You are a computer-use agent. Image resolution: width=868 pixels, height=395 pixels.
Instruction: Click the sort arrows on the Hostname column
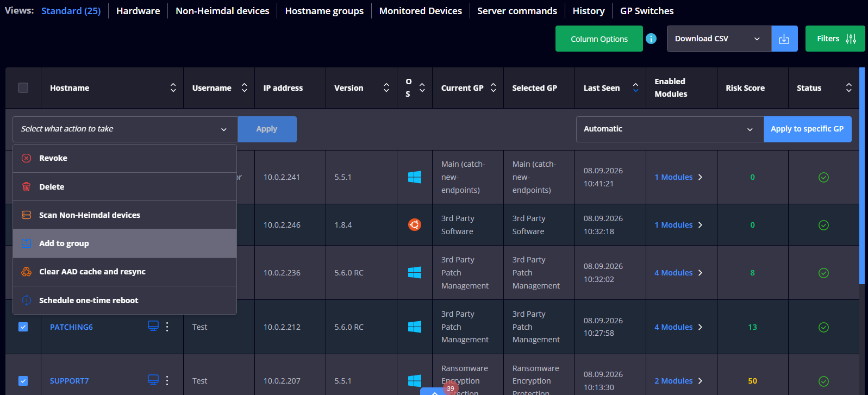(x=173, y=87)
